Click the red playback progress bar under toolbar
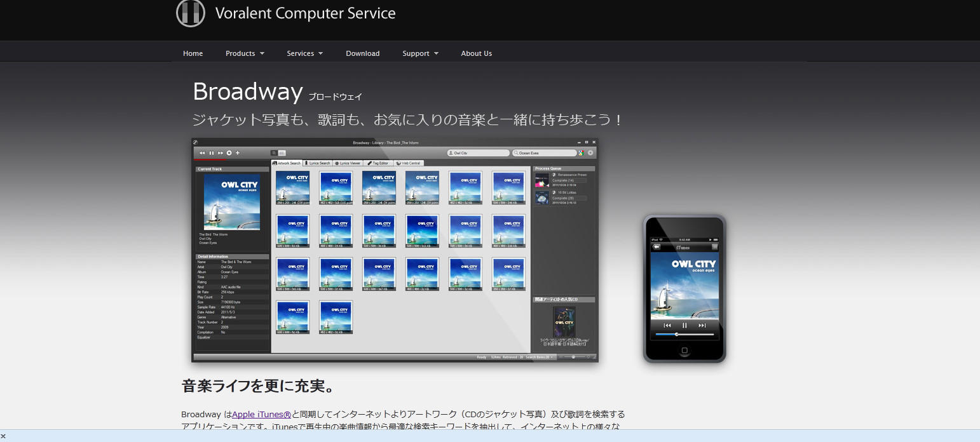This screenshot has width=980, height=442. pyautogui.click(x=210, y=159)
